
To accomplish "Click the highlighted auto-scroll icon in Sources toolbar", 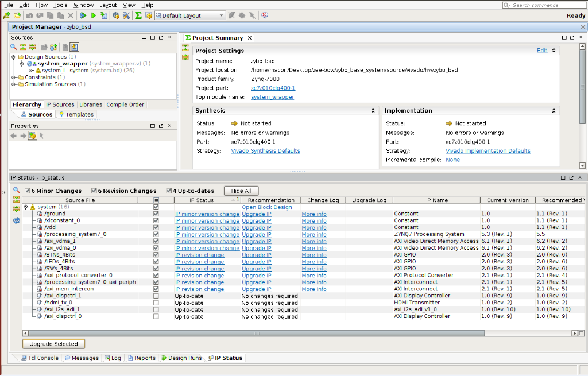I will 74,47.
